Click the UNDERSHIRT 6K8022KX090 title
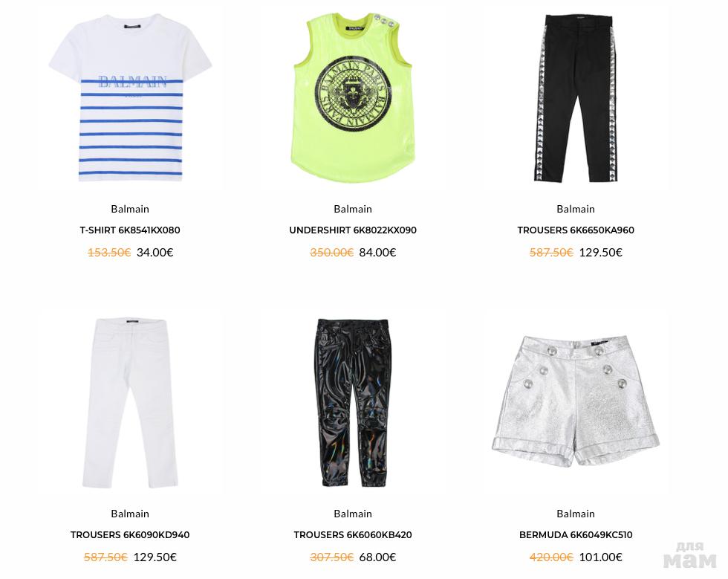 click(353, 230)
